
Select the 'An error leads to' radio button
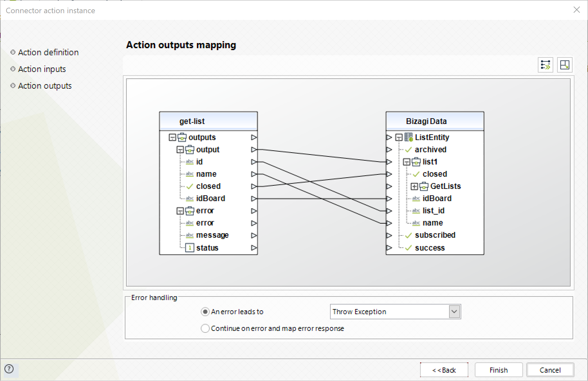click(x=205, y=312)
